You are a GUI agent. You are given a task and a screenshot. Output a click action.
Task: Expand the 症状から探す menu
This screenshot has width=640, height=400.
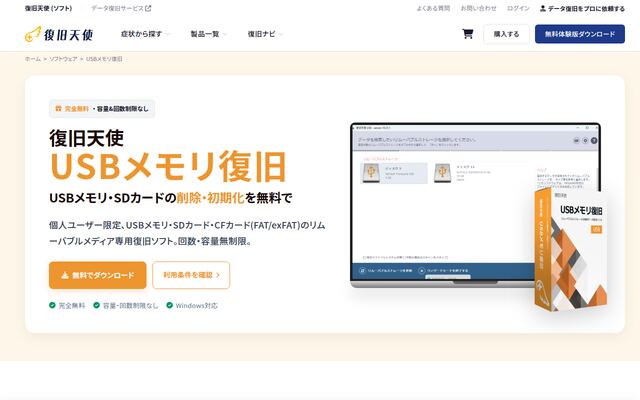pyautogui.click(x=145, y=34)
